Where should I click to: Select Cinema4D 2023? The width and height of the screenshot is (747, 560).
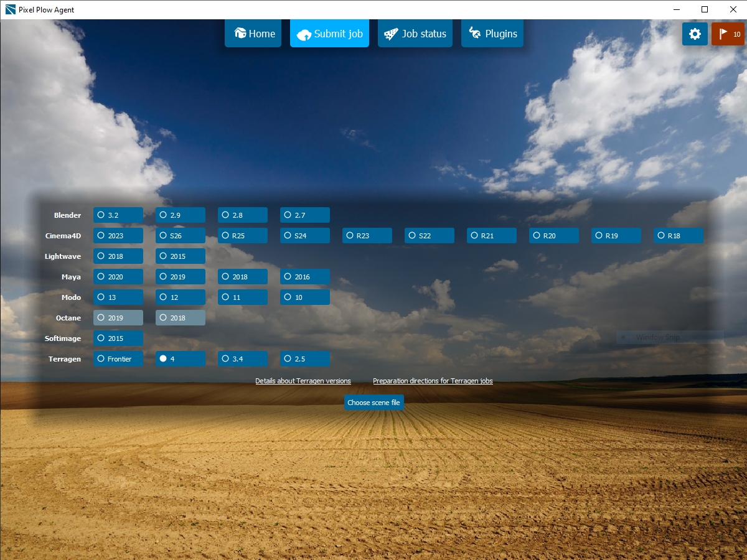[118, 236]
